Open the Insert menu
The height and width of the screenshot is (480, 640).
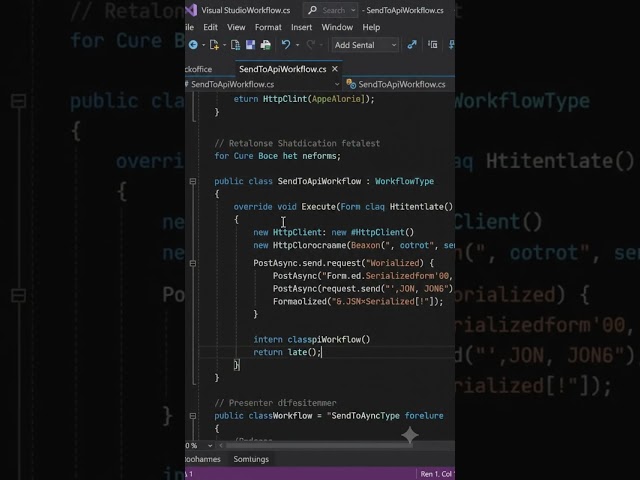[301, 27]
